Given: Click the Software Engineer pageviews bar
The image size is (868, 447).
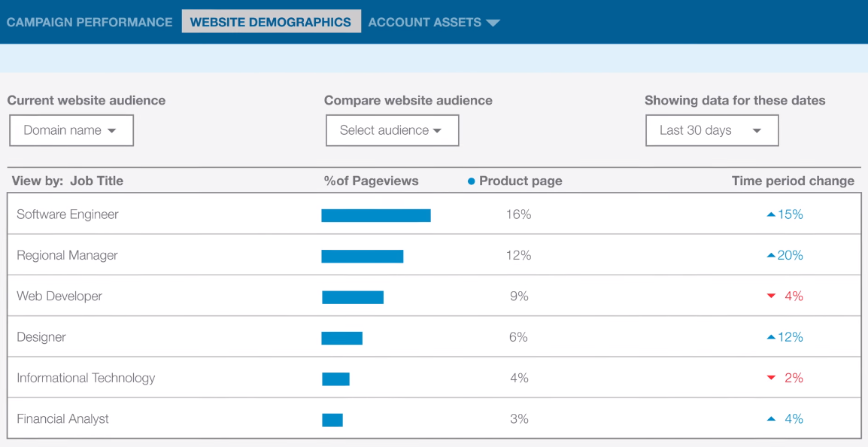Looking at the screenshot, I should point(375,215).
